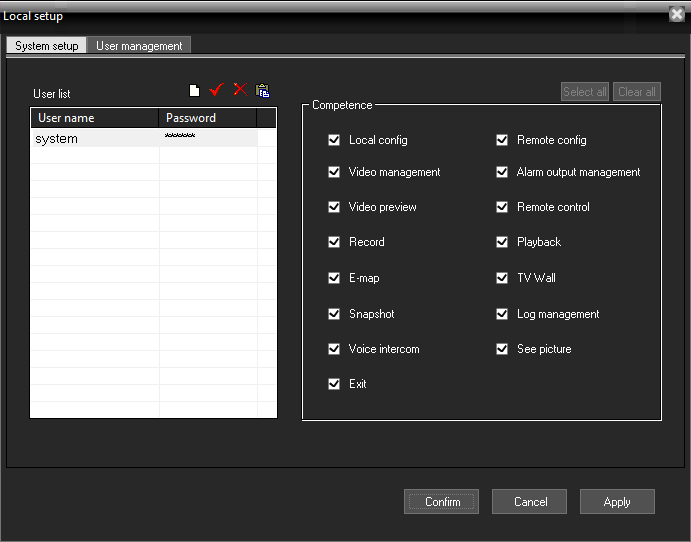The image size is (691, 542).
Task: Click the Apply button
Action: tap(617, 501)
